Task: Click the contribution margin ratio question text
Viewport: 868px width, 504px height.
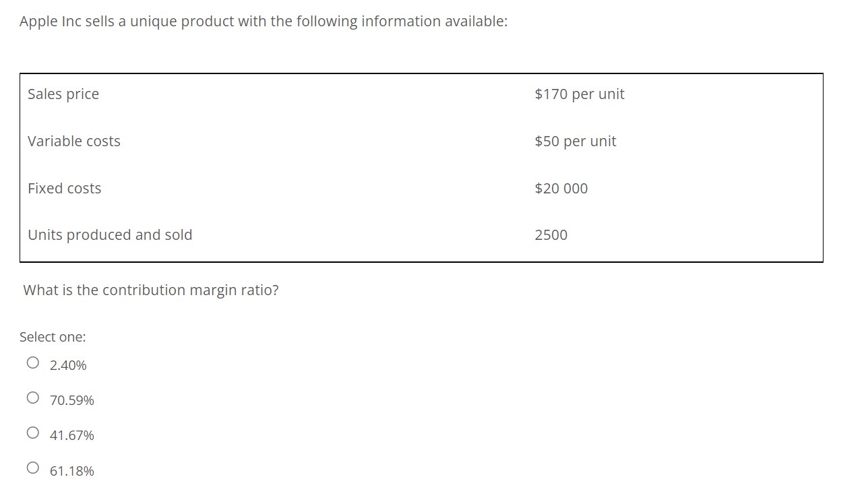Action: pos(151,290)
